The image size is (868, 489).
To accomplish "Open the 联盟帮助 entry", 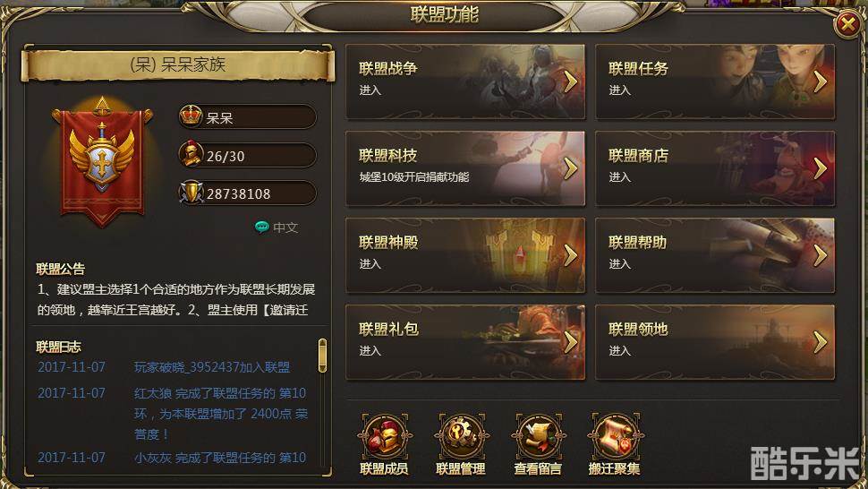I will 715,255.
